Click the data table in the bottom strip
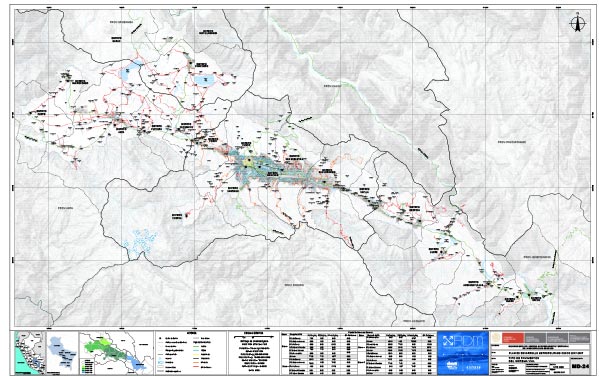Screen dimensions: 599x376 358,353
